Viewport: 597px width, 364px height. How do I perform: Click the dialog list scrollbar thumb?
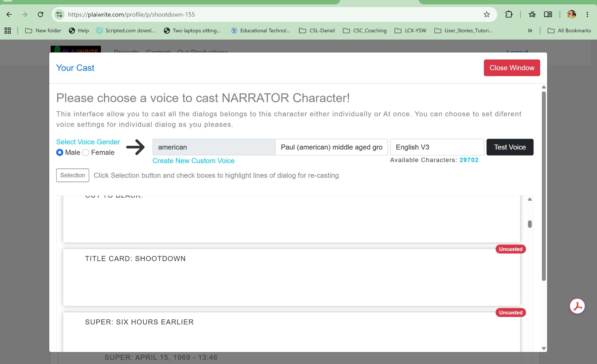(530, 224)
